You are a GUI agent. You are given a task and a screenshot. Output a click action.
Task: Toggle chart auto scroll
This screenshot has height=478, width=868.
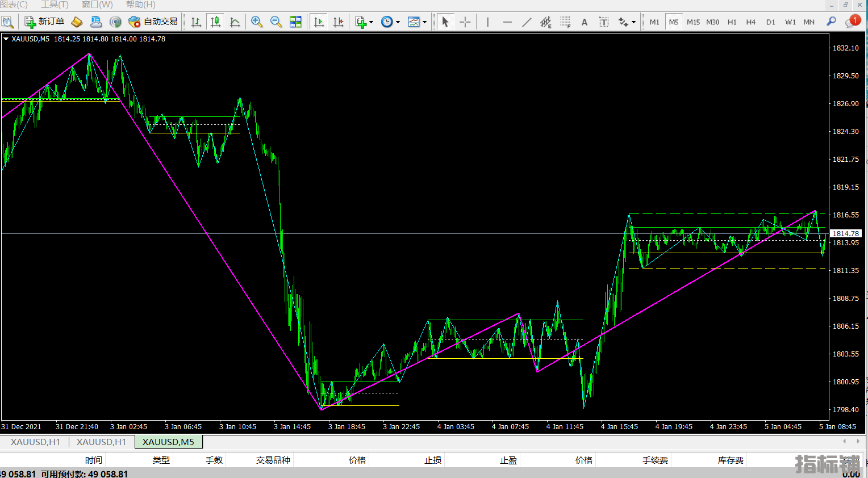click(319, 22)
